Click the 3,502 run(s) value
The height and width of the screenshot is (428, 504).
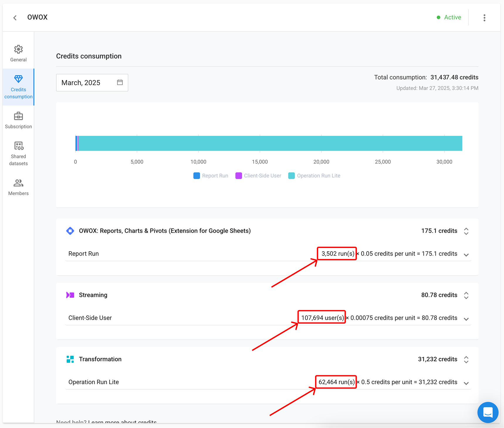338,254
